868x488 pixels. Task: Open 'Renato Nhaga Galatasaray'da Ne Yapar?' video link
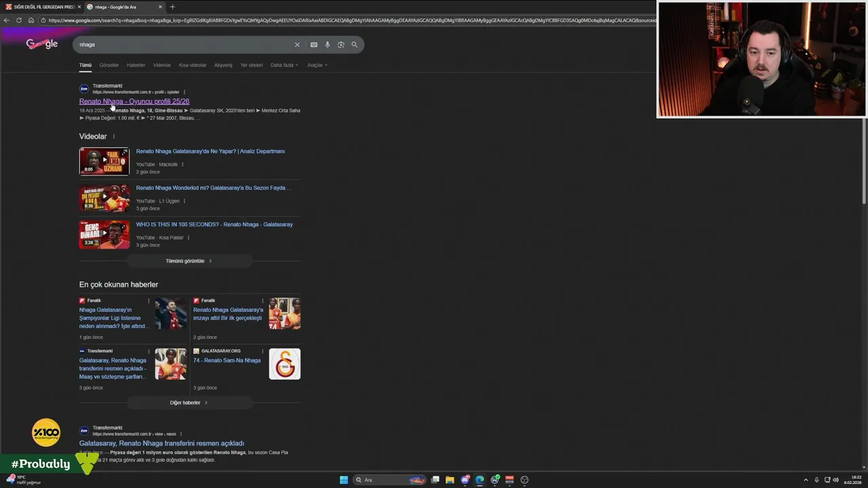(210, 151)
